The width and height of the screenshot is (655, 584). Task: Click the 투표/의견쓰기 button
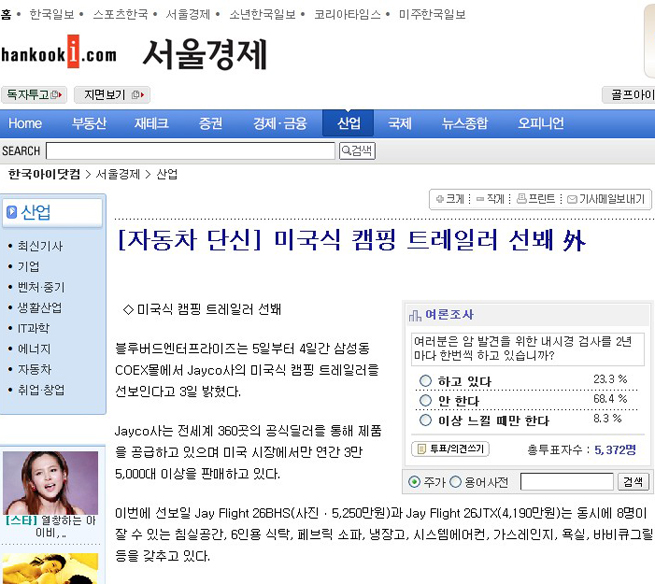point(450,449)
